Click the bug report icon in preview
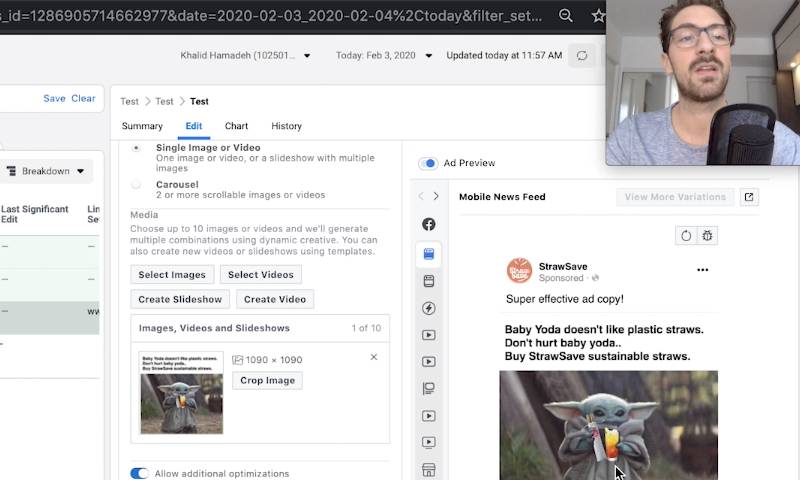 [x=707, y=236]
